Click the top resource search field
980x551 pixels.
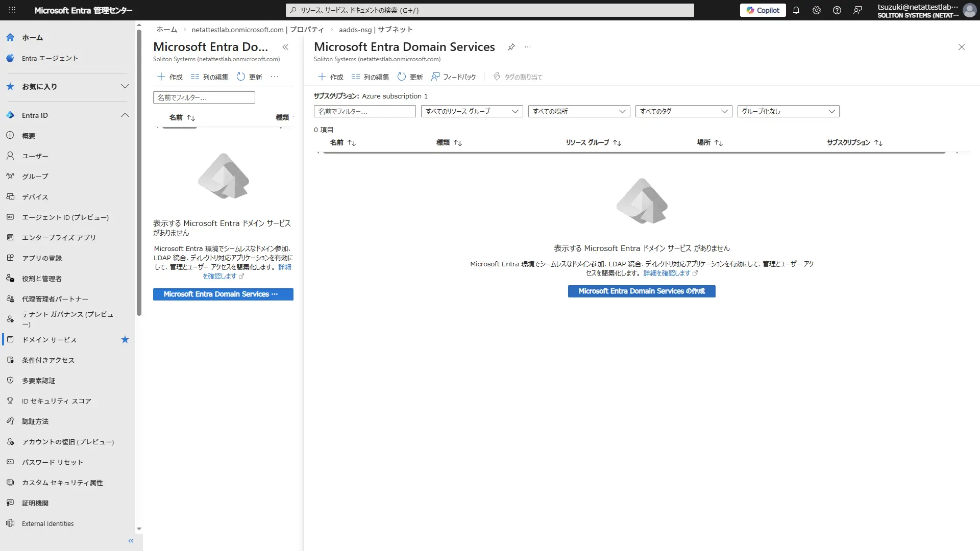coord(490,10)
